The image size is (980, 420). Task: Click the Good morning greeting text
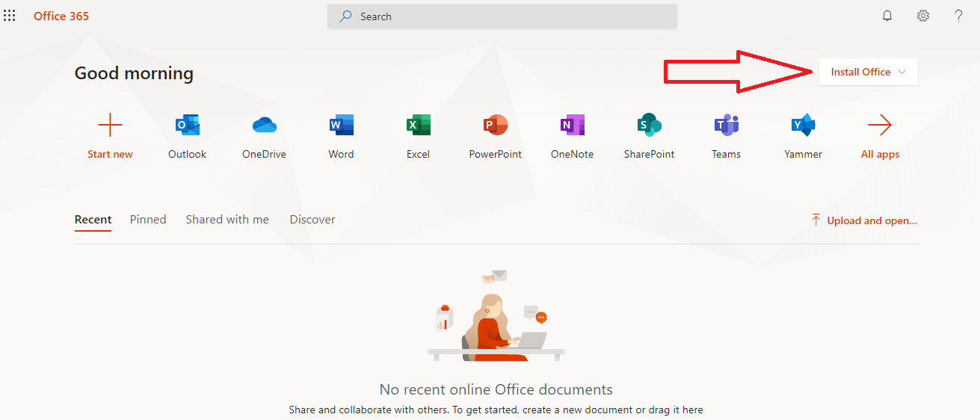click(x=134, y=73)
